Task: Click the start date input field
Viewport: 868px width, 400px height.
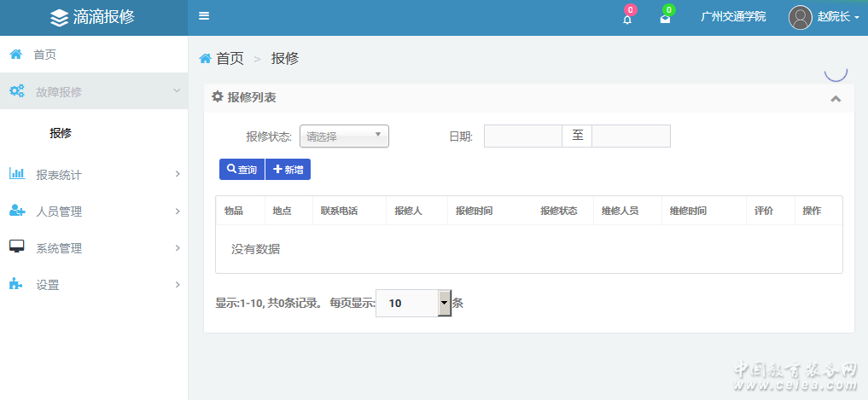Action: pos(522,136)
